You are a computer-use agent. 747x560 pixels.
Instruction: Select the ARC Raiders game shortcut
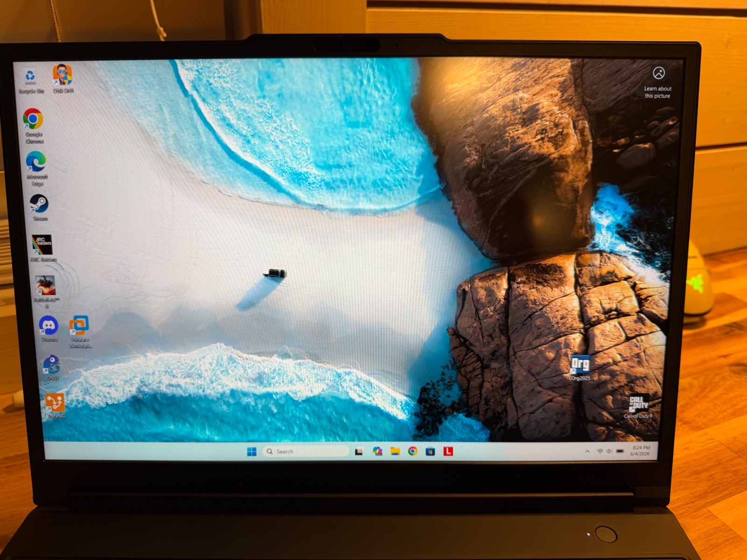point(42,248)
